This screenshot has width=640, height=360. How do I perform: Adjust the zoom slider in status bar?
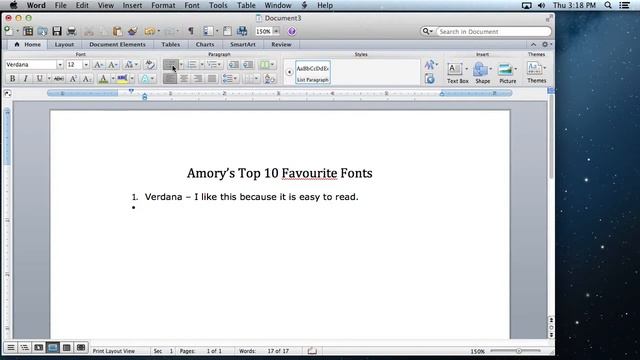(x=518, y=351)
